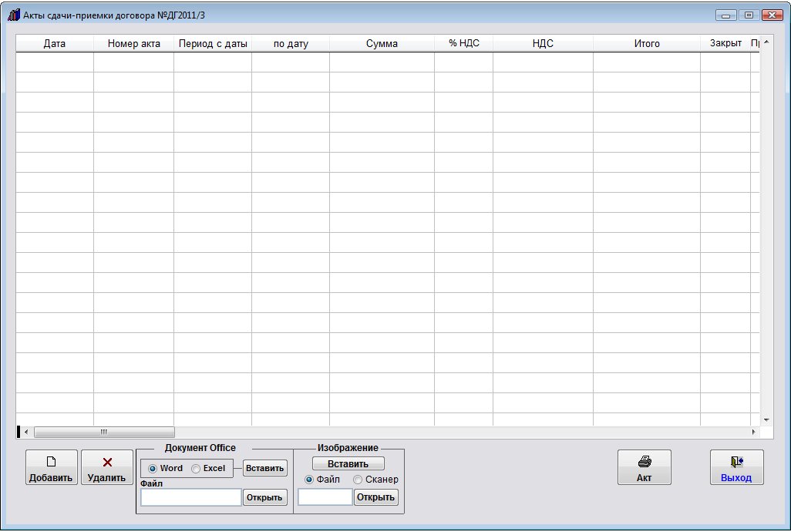Screen dimensions: 791x532
Task: Minimize the Акты сдачи-приемки window
Action: coord(726,15)
